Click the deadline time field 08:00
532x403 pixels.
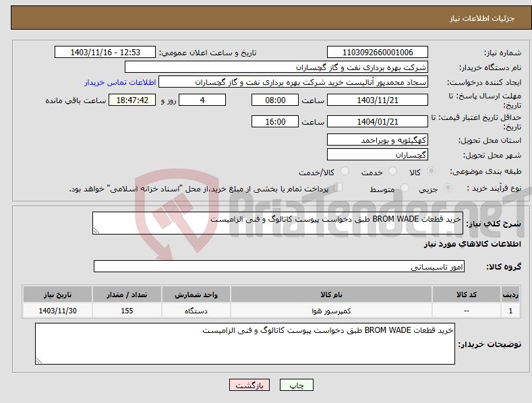[x=275, y=100]
